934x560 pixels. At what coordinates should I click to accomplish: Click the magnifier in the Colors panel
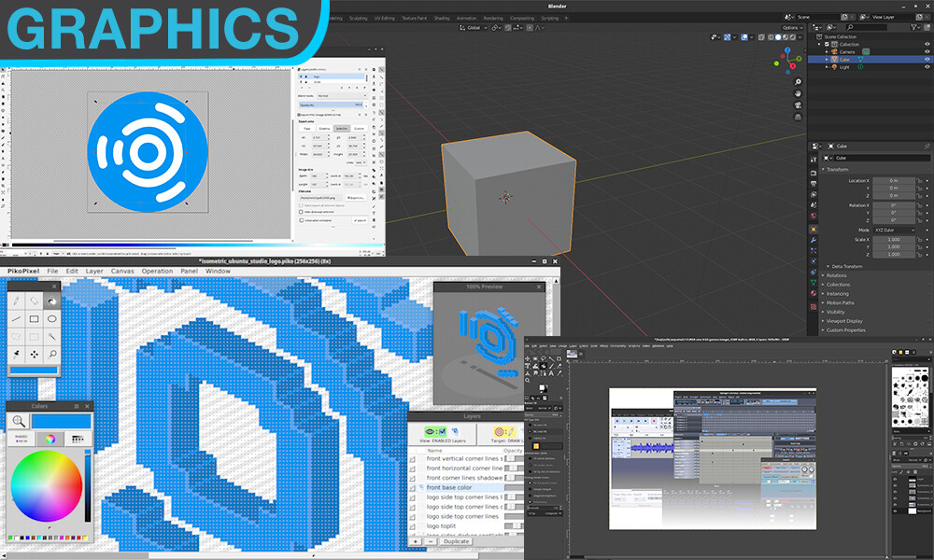[20, 422]
